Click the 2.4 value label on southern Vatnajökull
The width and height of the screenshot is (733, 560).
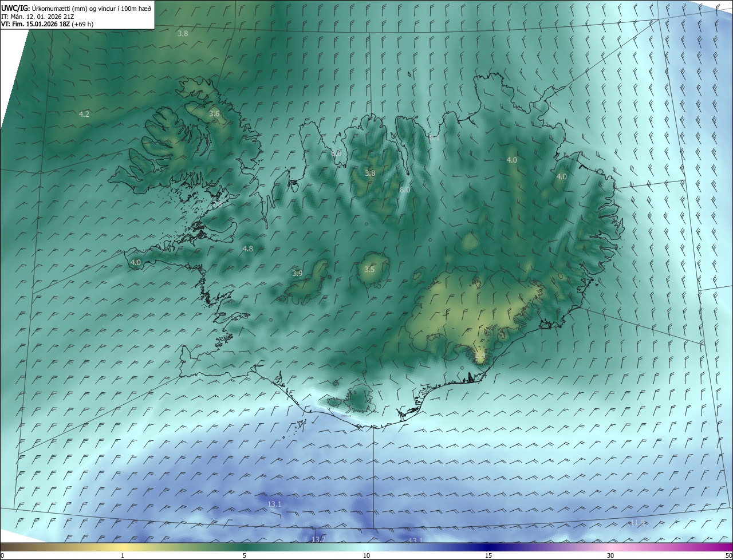pos(480,356)
